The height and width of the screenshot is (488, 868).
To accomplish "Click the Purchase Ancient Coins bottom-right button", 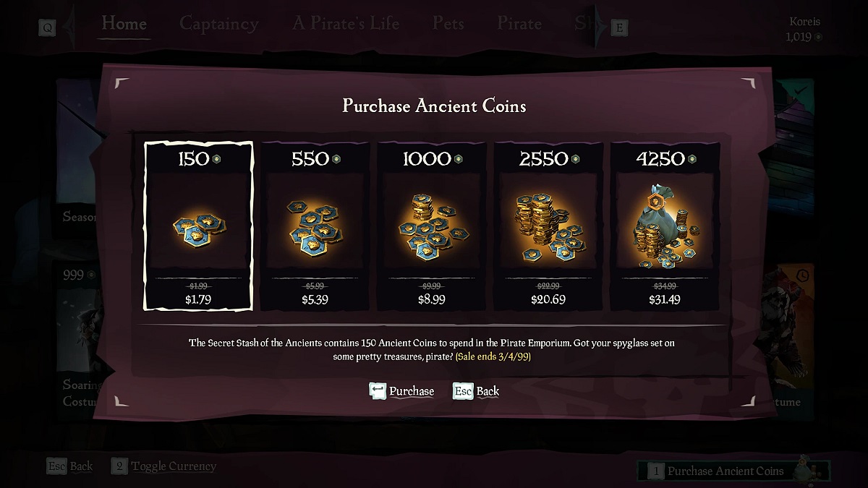I will coord(726,471).
